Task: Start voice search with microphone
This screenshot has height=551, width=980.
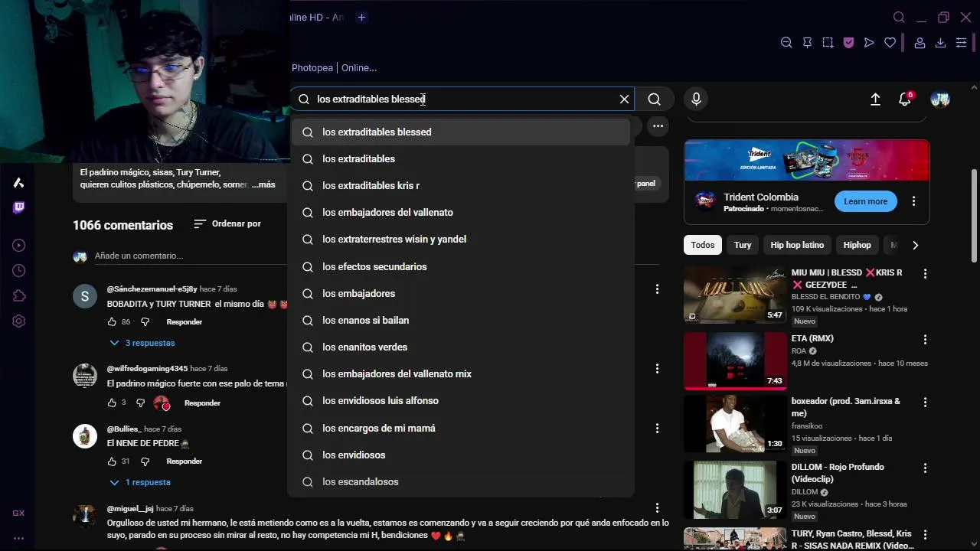Action: pyautogui.click(x=696, y=99)
